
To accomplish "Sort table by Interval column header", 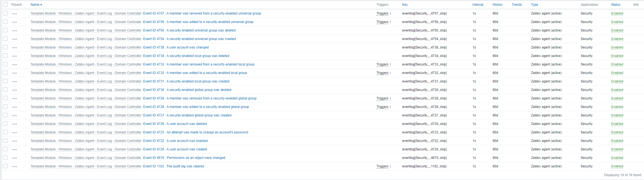I will coord(478,5).
